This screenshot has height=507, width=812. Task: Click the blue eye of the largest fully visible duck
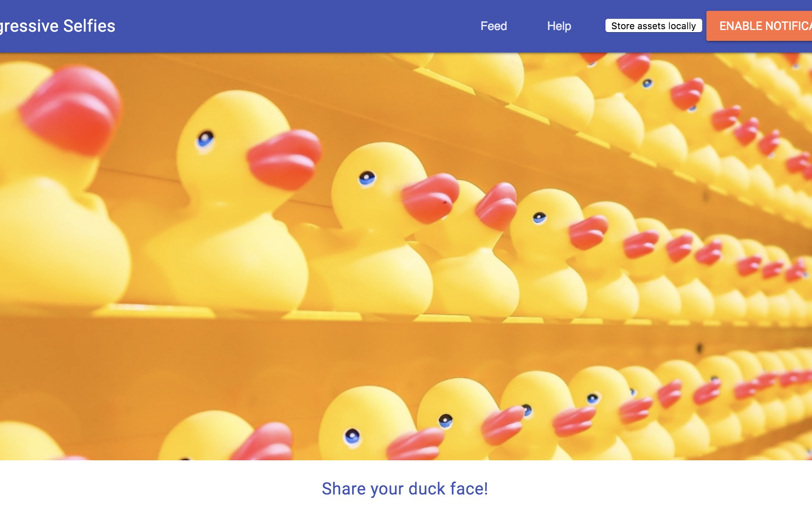205,138
